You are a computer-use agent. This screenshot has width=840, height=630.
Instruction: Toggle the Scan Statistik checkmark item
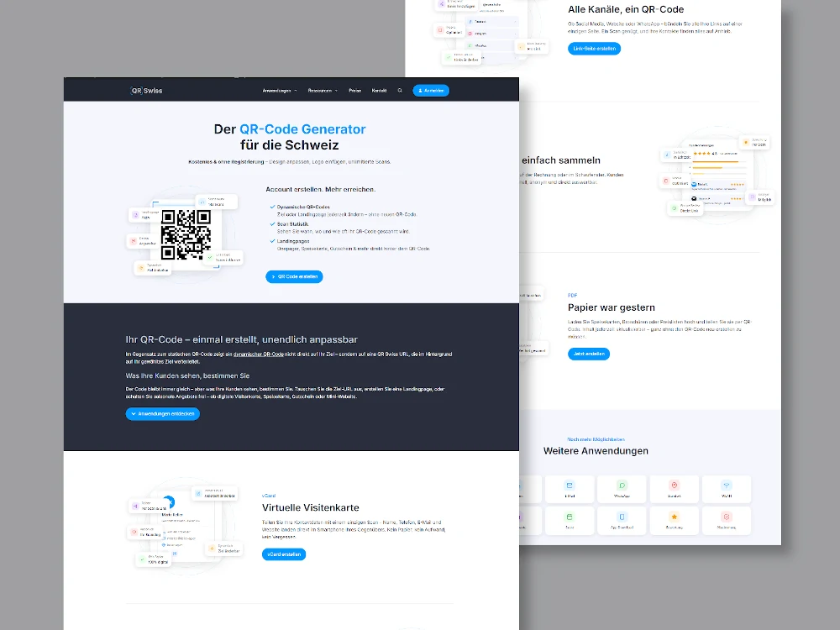click(272, 223)
